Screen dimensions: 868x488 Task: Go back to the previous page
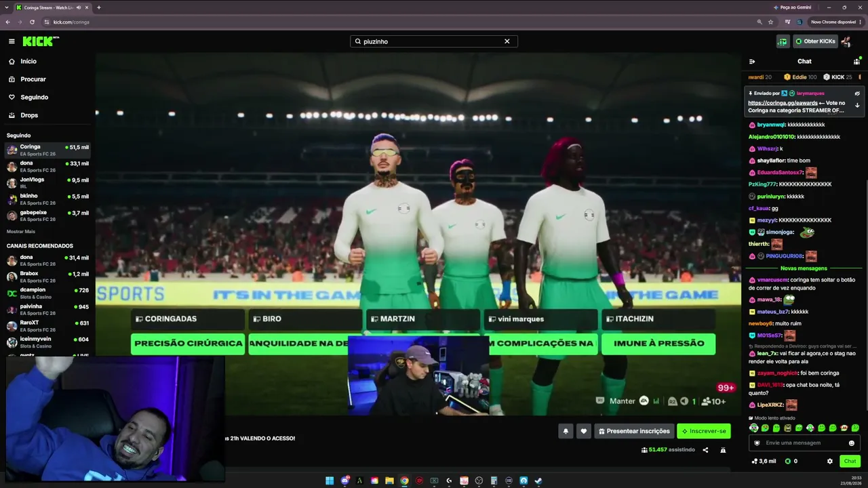(7, 22)
